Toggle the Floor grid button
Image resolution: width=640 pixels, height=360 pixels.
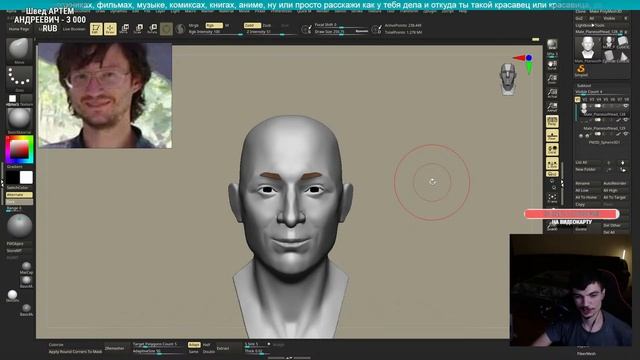click(x=552, y=136)
